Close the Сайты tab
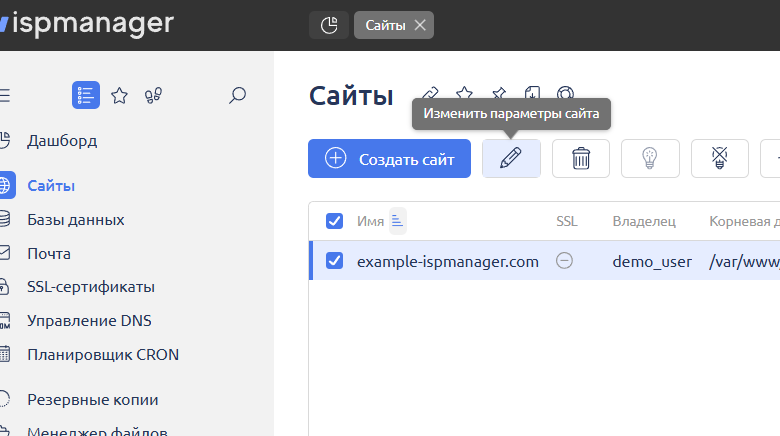780x436 pixels. pos(420,25)
